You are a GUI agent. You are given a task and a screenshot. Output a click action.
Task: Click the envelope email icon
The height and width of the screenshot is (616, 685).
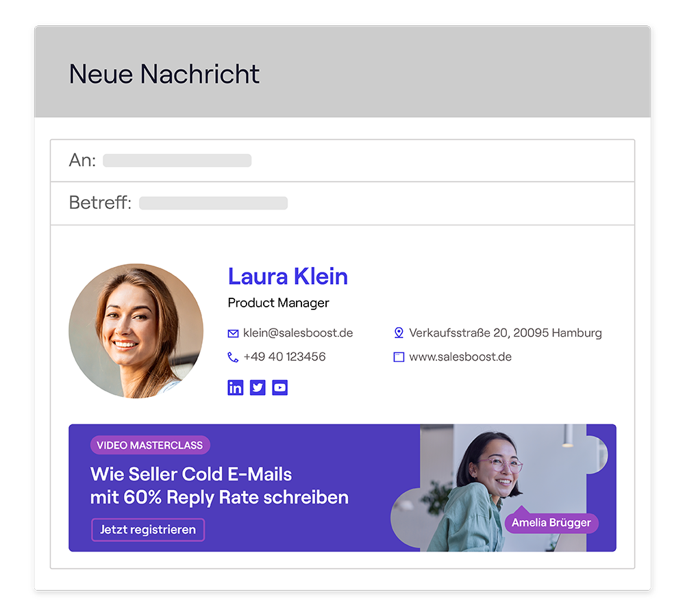coord(233,333)
